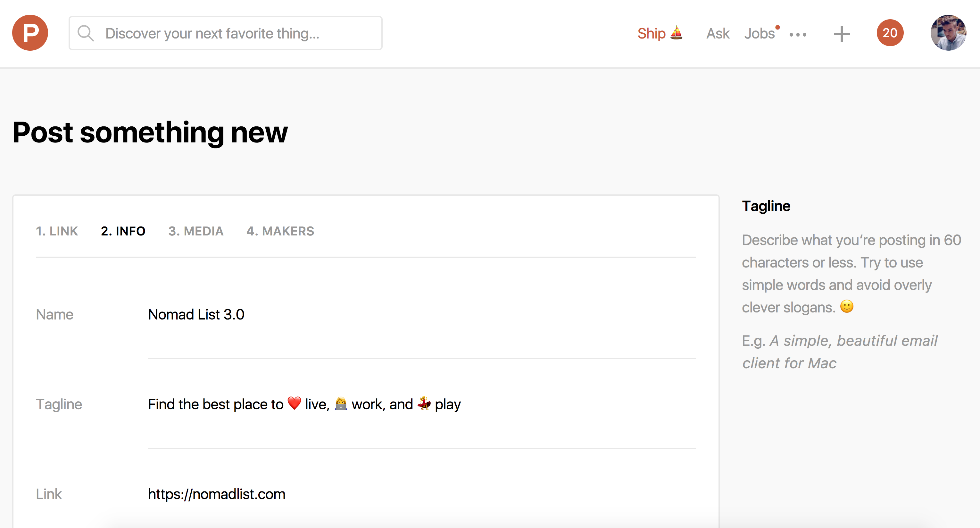This screenshot has width=980, height=528.
Task: Open the three-dot more menu
Action: [798, 35]
